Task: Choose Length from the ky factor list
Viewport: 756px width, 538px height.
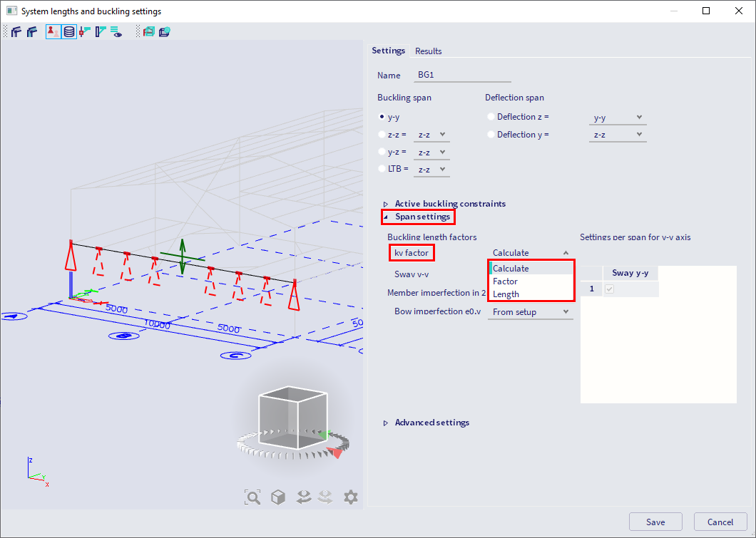Action: click(506, 294)
